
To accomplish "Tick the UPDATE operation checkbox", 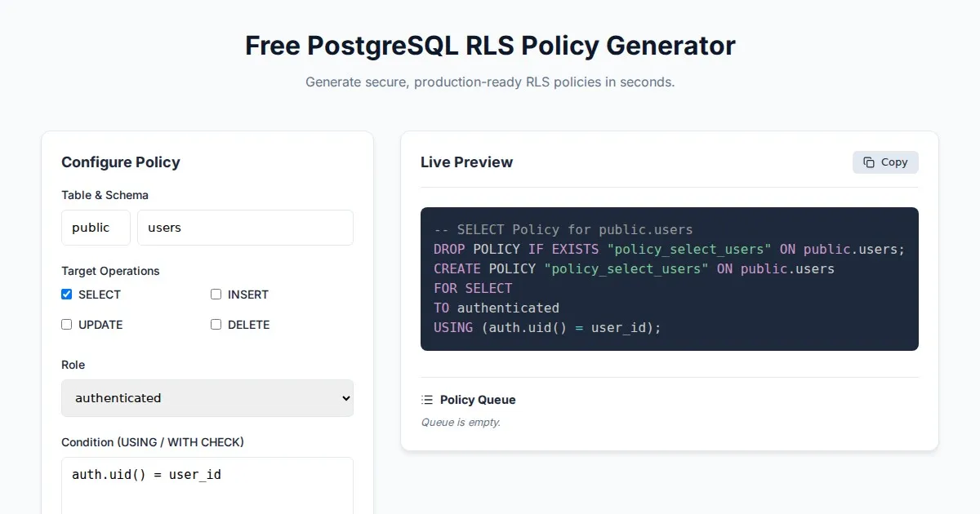I will click(x=67, y=325).
